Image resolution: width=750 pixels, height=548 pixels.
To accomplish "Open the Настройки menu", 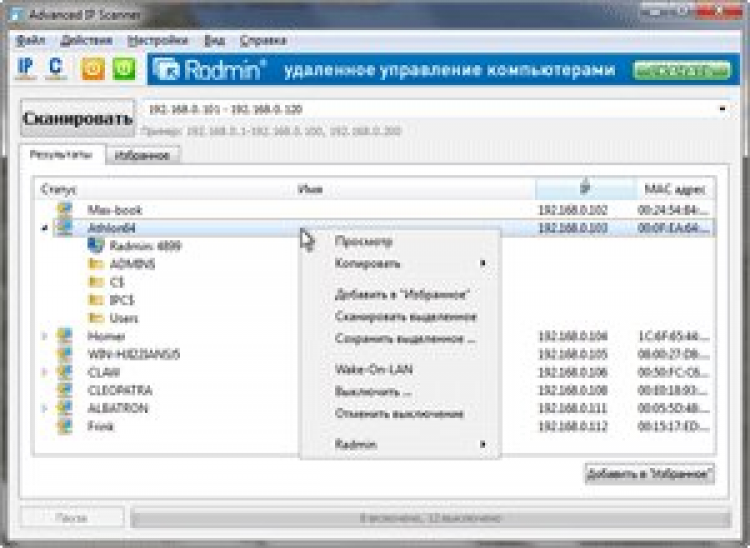I will coord(158,41).
